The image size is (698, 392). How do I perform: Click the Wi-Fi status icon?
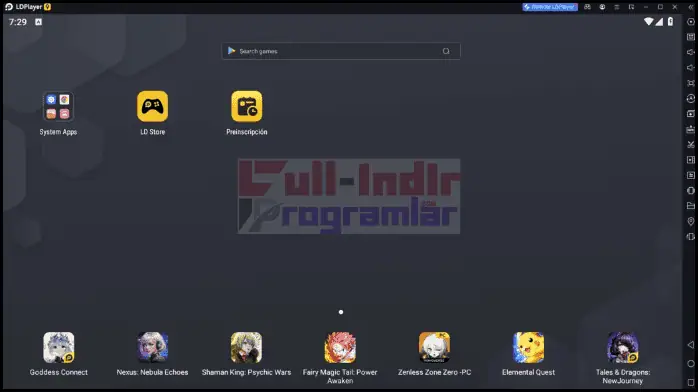tap(649, 22)
